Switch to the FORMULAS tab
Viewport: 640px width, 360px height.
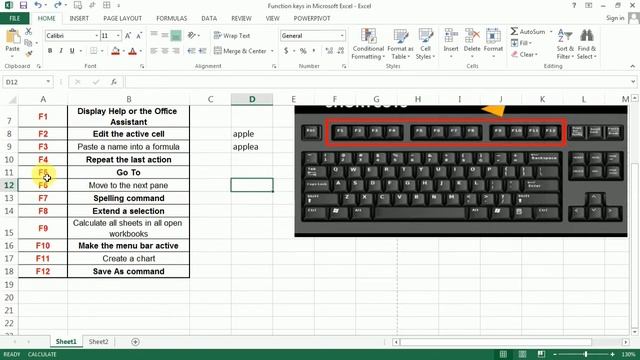click(171, 18)
